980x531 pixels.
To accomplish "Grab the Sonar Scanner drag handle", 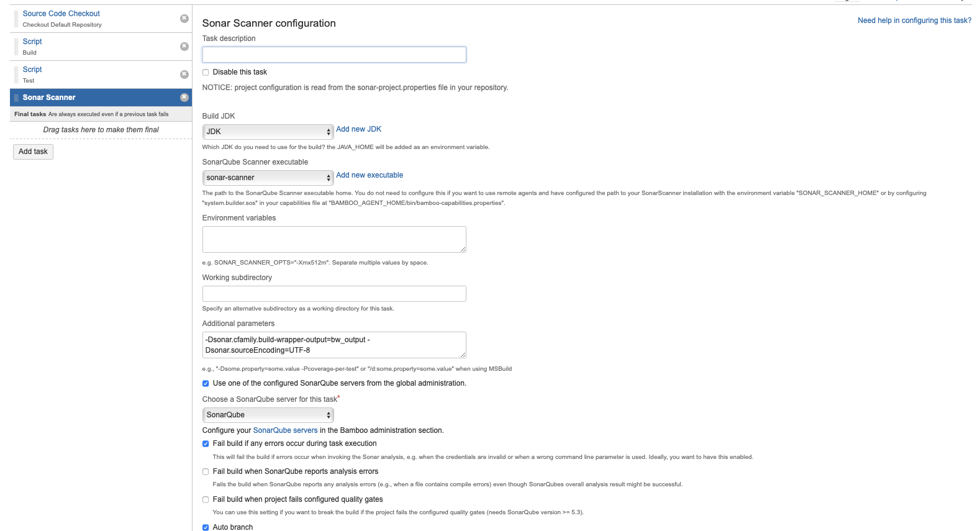I will (16, 98).
